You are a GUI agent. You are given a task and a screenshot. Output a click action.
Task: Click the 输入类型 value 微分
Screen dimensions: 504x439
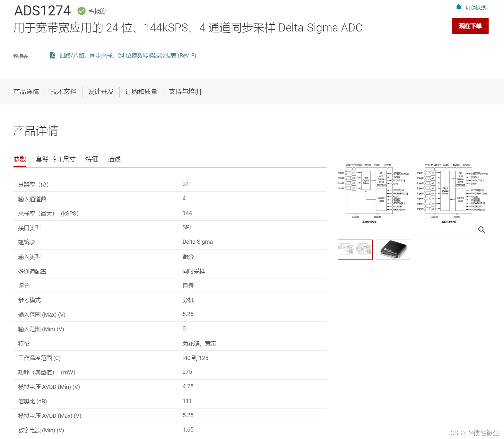pyautogui.click(x=188, y=257)
